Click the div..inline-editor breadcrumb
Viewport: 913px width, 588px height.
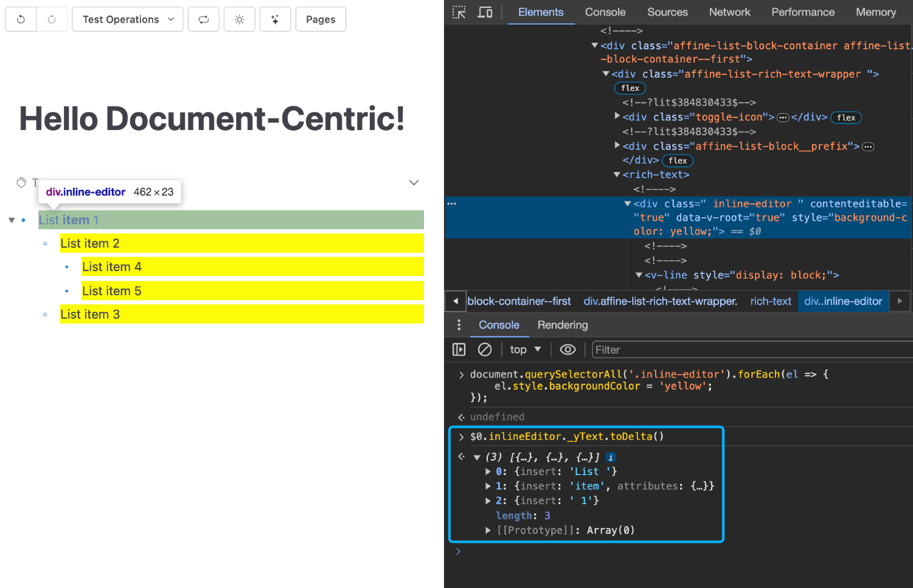point(843,301)
